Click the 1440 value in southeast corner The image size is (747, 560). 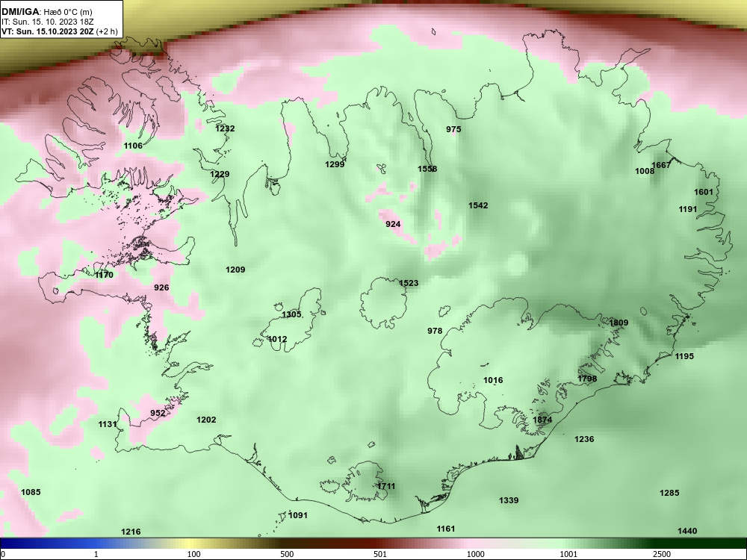coord(687,532)
